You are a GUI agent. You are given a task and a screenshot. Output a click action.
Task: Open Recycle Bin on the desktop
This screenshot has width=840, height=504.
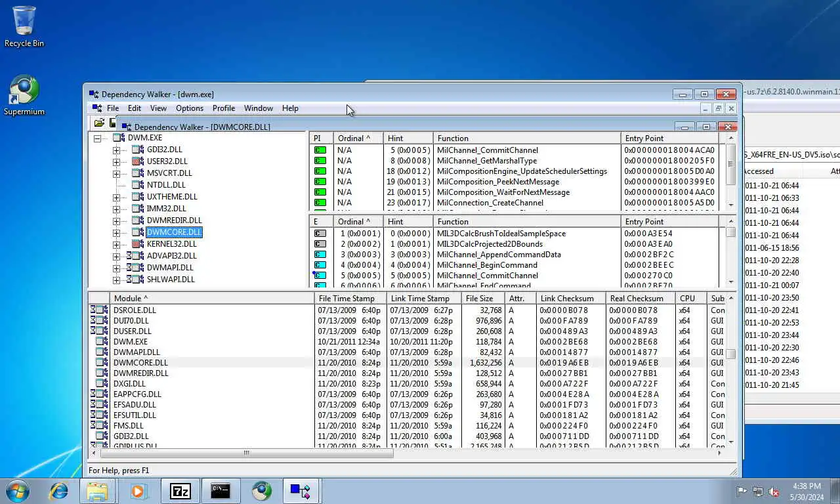24,27
